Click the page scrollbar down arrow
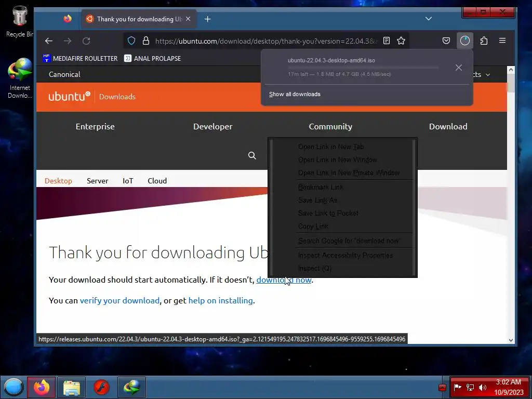 (x=511, y=340)
